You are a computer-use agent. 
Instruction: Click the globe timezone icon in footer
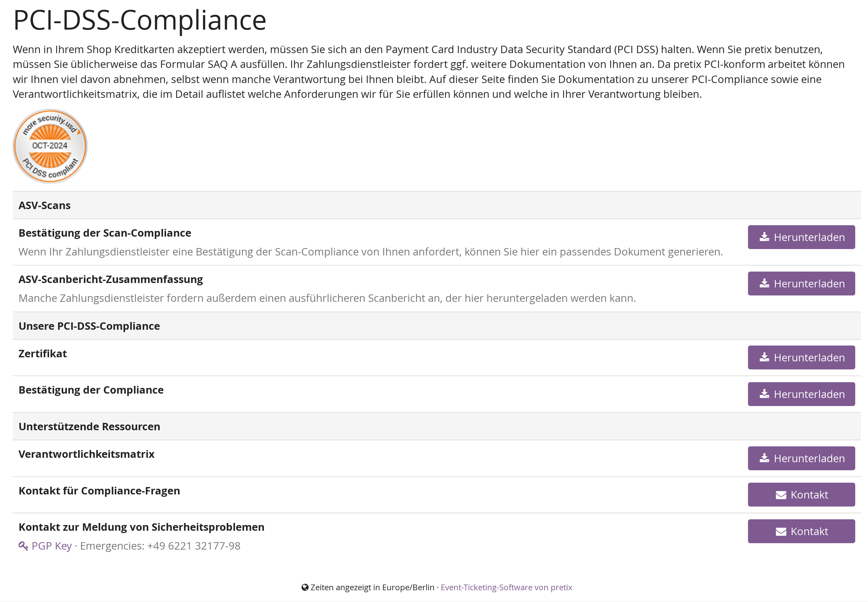coord(305,587)
